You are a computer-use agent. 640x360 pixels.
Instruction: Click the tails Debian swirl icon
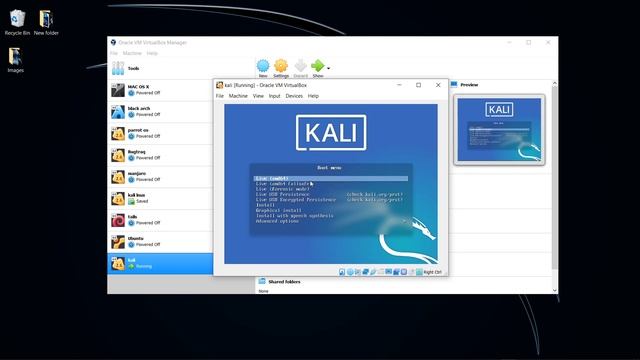(118, 220)
